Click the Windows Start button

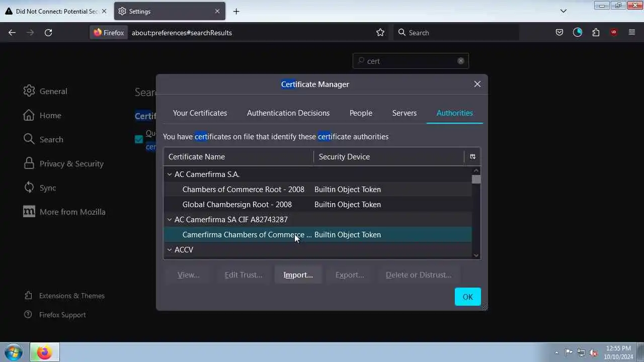(x=14, y=352)
